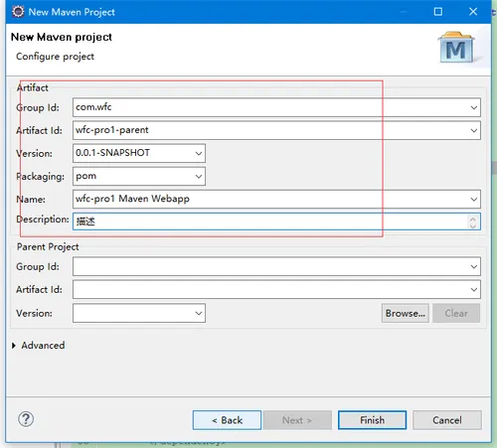Click the Description field down spinner arrow
This screenshot has height=448, width=497.
pyautogui.click(x=473, y=225)
